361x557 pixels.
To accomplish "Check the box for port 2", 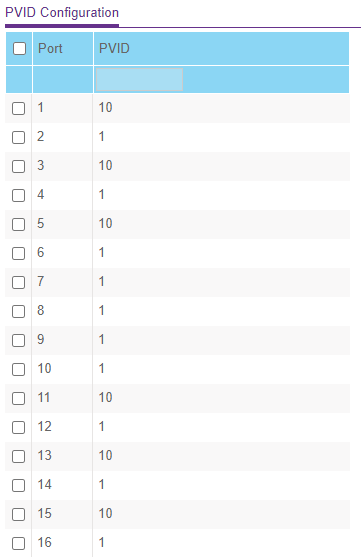I will click(x=18, y=137).
